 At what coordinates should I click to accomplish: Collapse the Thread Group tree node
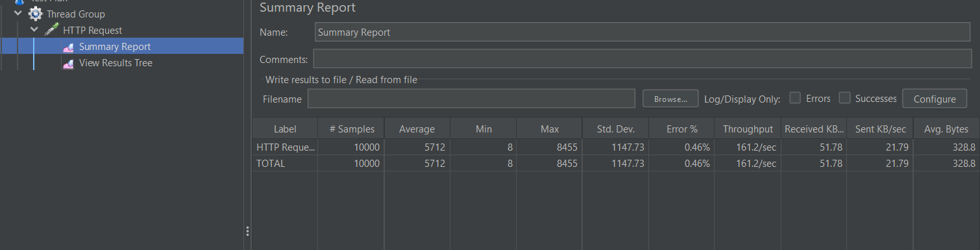18,14
